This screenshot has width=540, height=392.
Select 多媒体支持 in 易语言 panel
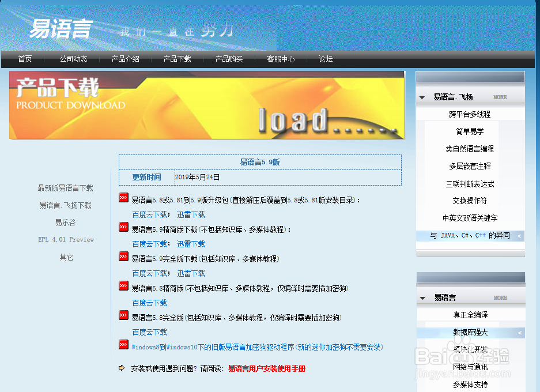pyautogui.click(x=470, y=385)
